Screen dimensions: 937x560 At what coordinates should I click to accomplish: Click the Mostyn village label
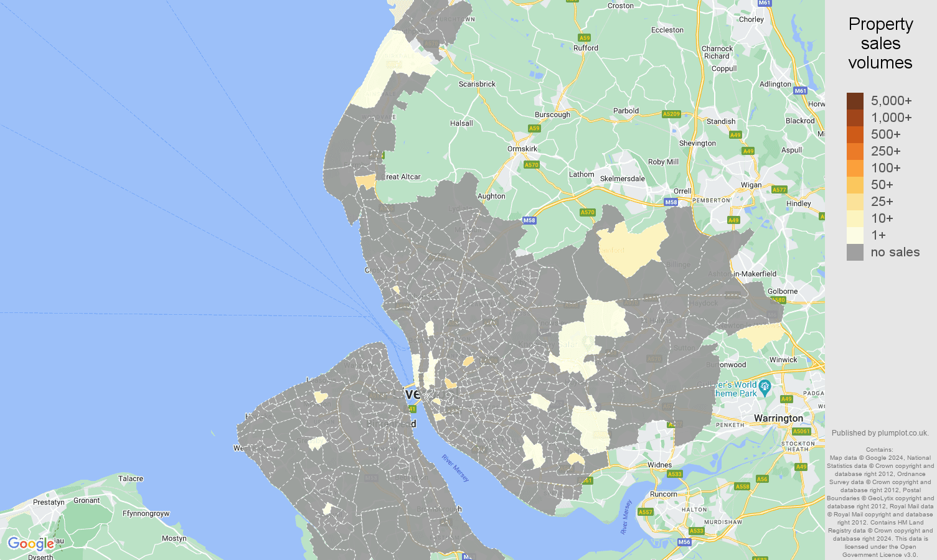tap(174, 538)
